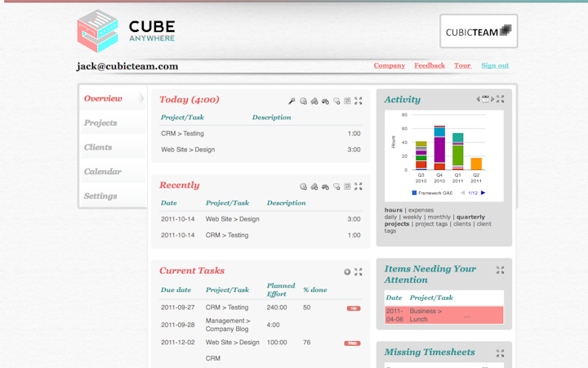Select Recently row CRM > Testing

[x=261, y=235]
